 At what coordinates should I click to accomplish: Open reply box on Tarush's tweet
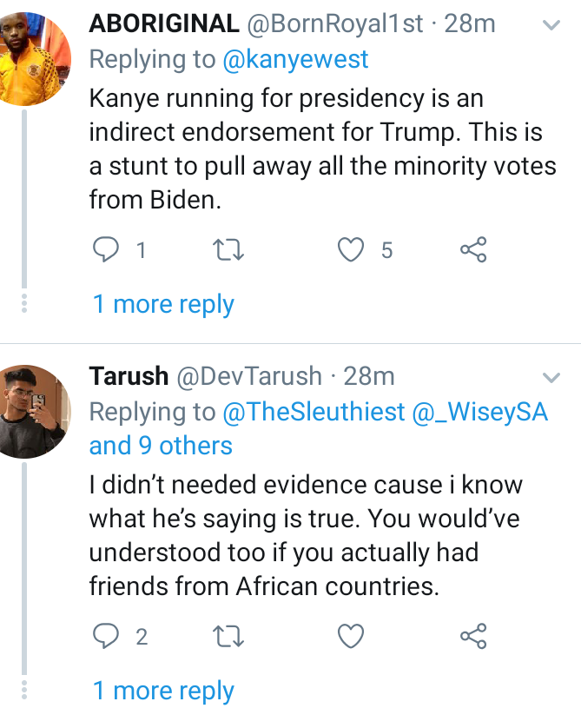coord(106,636)
